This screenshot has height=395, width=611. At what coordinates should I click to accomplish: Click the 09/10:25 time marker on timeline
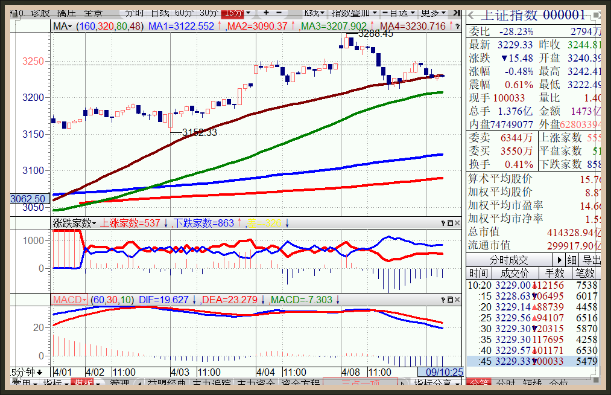[441, 372]
